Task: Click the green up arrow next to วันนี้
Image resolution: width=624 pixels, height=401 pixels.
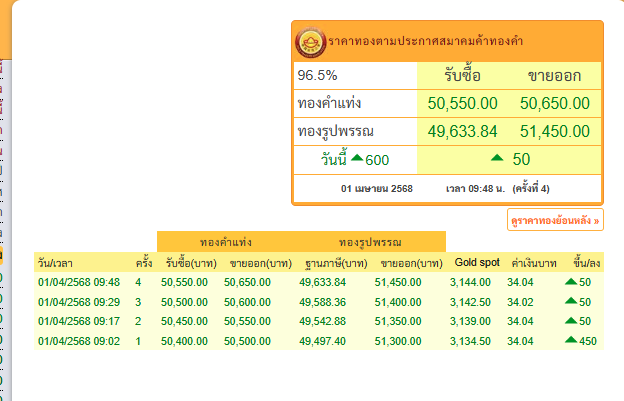Action: 357,158
